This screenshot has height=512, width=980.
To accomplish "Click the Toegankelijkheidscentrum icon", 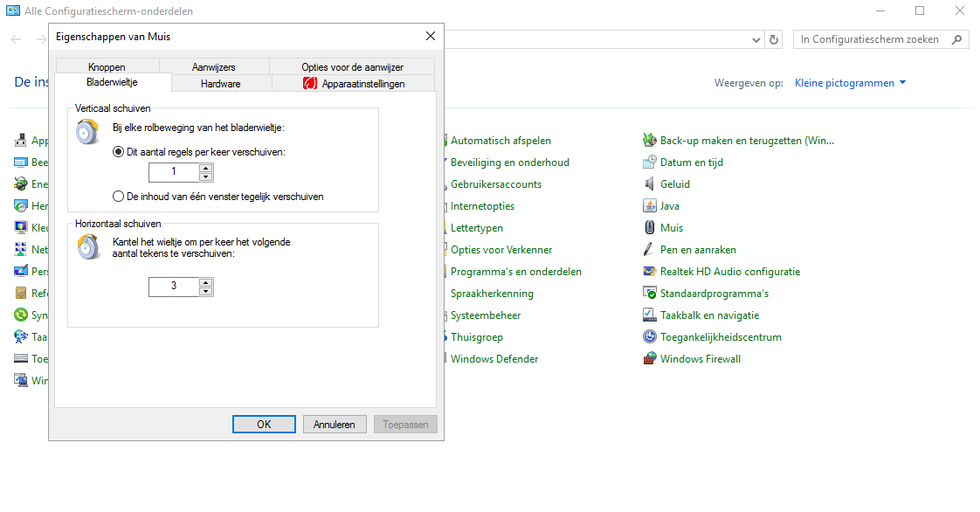I will coord(649,337).
